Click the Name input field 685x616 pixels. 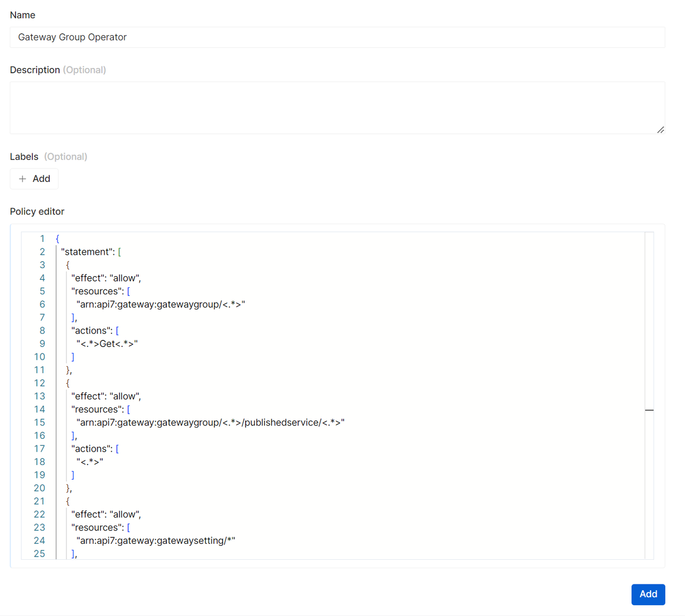tap(337, 37)
